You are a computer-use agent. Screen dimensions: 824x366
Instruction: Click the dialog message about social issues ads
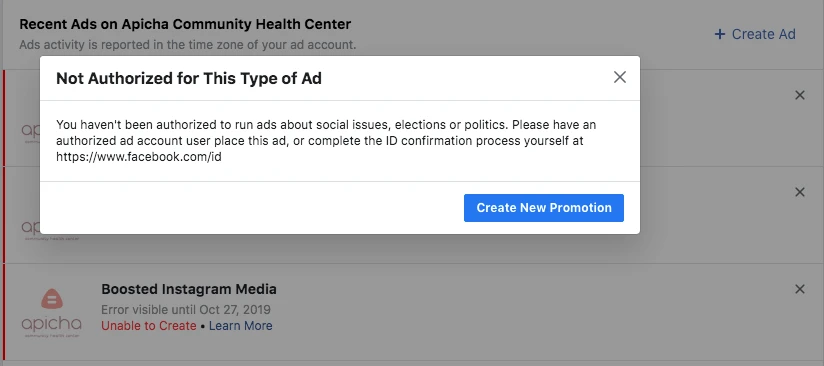pyautogui.click(x=326, y=141)
